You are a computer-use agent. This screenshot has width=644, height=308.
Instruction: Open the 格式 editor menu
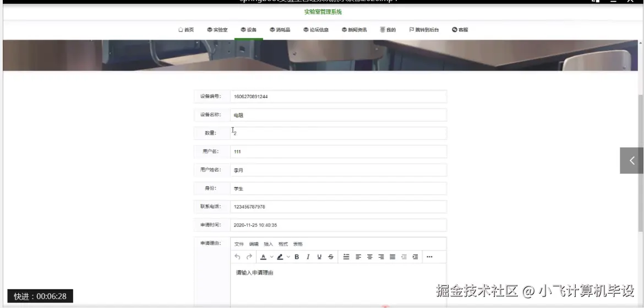click(283, 244)
